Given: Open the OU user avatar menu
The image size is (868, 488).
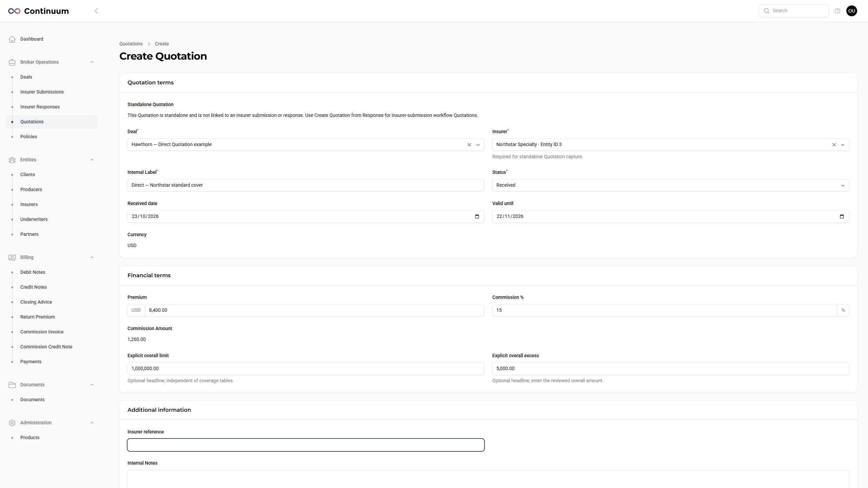Looking at the screenshot, I should [852, 11].
